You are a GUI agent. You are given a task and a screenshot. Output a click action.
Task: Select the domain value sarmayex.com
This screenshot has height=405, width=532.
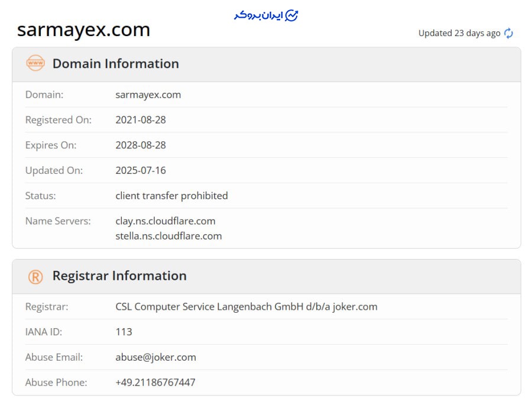pyautogui.click(x=148, y=95)
